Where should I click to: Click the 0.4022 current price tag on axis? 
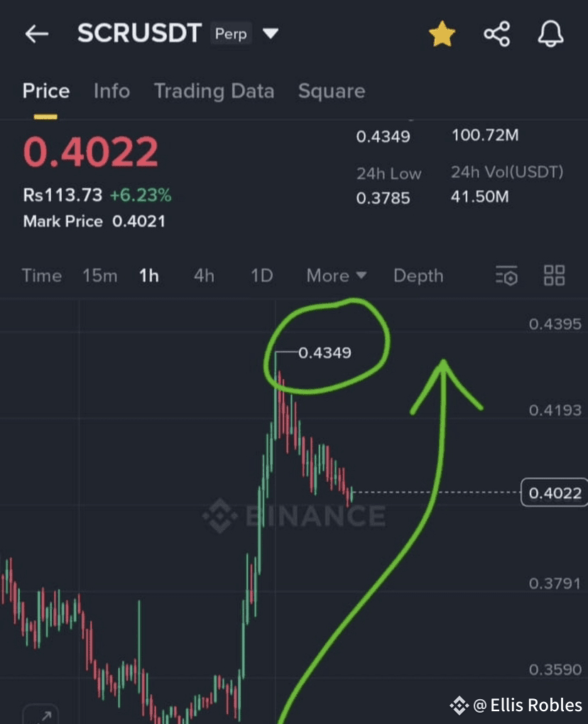555,493
